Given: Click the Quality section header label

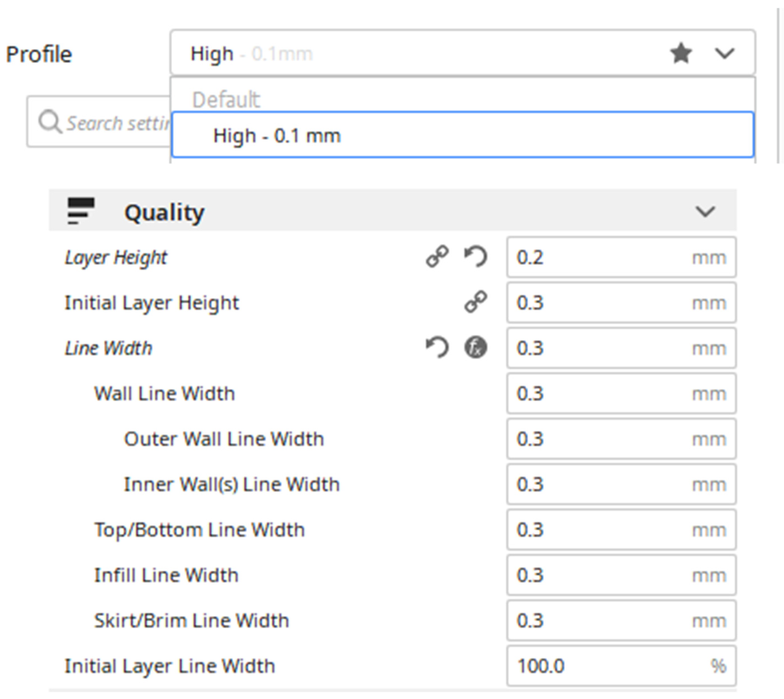Looking at the screenshot, I should pyautogui.click(x=165, y=212).
